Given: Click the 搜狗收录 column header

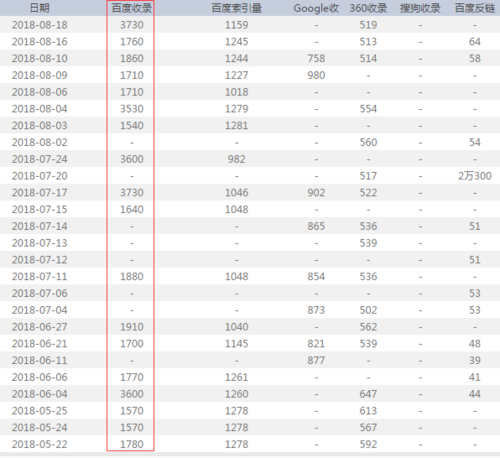Looking at the screenshot, I should (x=420, y=8).
